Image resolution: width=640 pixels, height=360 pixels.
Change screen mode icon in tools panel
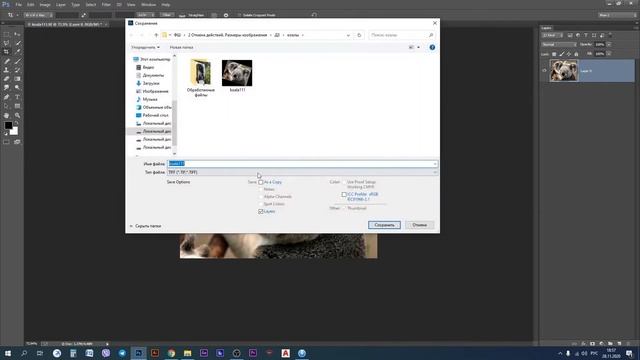click(17, 142)
